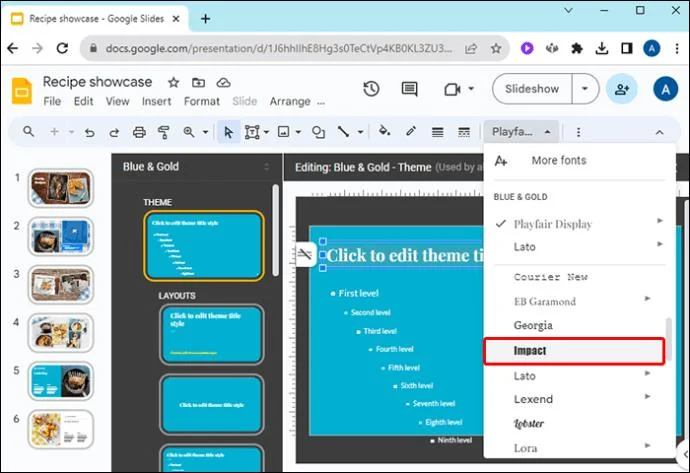Screen dimensions: 690x473
Task: Select the text box tool
Action: (252, 132)
